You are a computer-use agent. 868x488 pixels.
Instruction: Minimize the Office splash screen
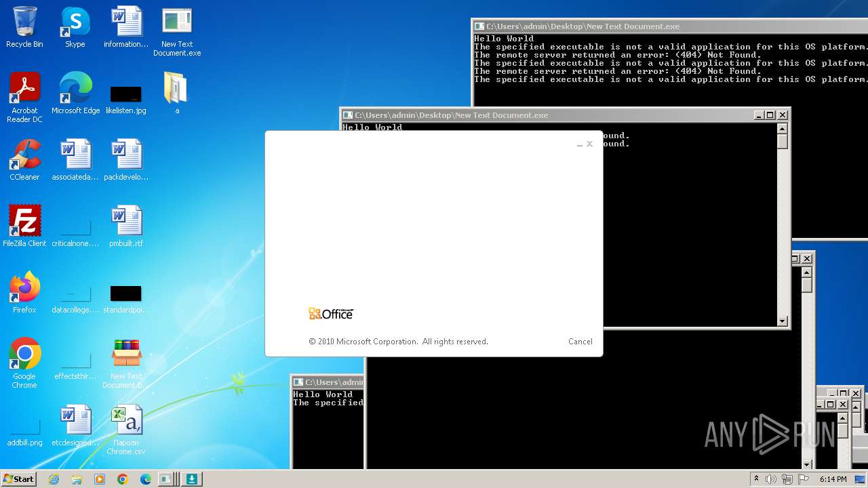coord(580,144)
